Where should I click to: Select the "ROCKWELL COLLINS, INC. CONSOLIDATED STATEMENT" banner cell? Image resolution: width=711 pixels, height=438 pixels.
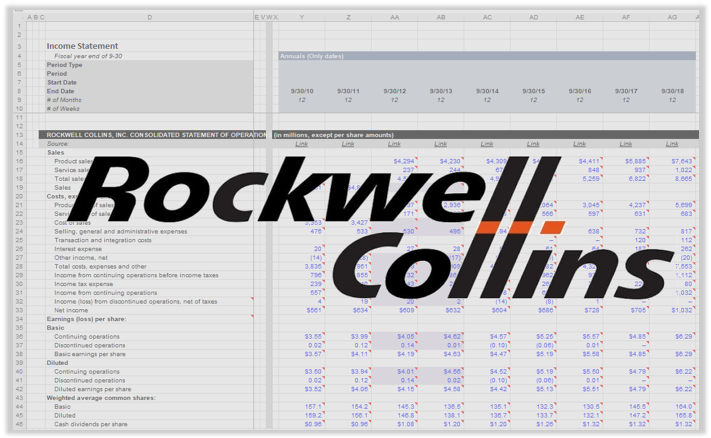tap(156, 135)
